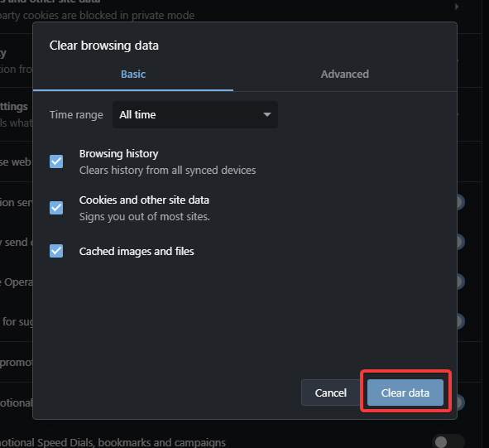The height and width of the screenshot is (448, 489).
Task: Click the Cancel button
Action: (x=331, y=393)
